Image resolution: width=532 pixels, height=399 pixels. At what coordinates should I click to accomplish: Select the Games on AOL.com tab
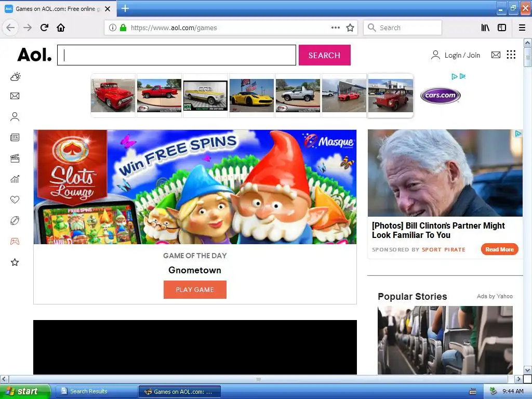pyautogui.click(x=58, y=9)
